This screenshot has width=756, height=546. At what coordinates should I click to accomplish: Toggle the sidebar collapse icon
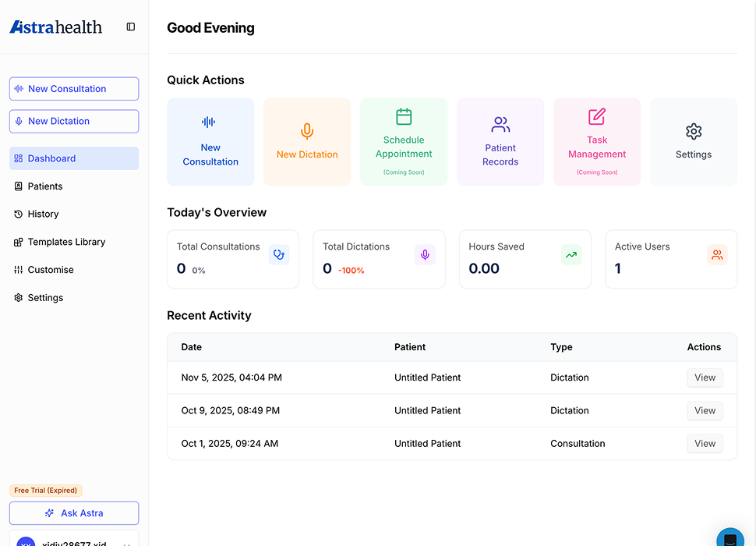[131, 27]
